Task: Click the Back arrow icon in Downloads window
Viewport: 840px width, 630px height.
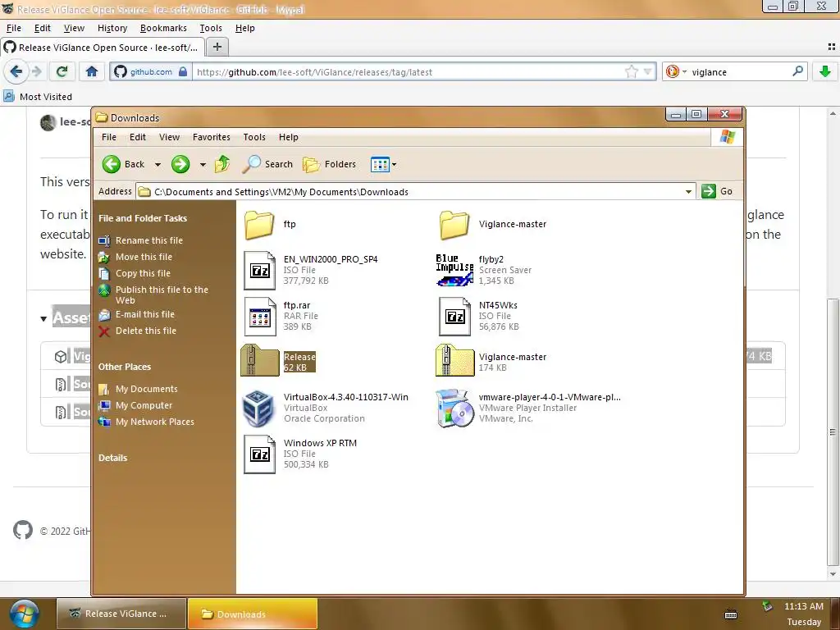Action: click(112, 164)
